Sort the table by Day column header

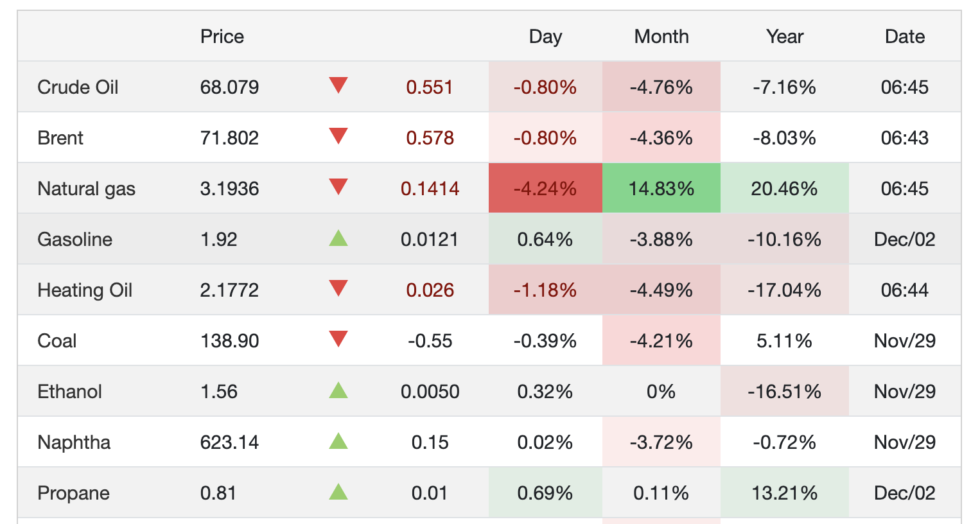pos(545,37)
